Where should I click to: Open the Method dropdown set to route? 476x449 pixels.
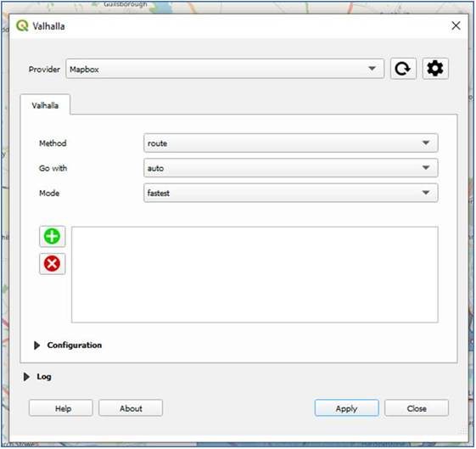(x=290, y=143)
